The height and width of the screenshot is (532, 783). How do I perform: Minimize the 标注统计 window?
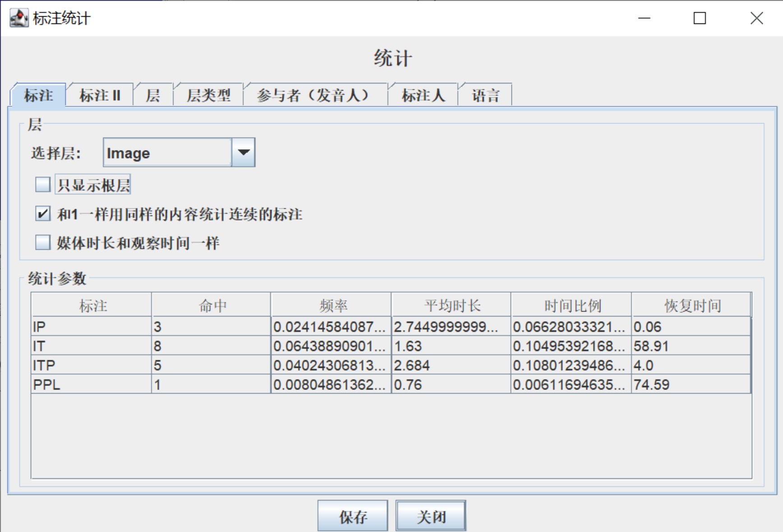644,18
